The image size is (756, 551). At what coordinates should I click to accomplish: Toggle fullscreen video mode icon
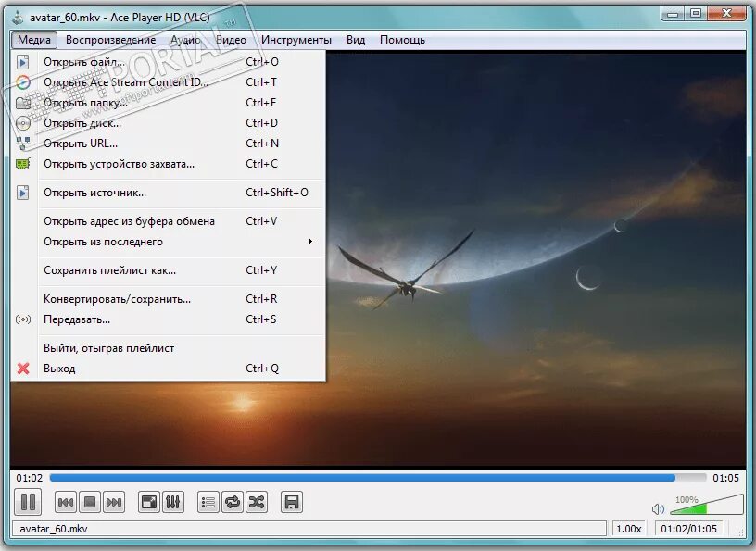pos(149,502)
